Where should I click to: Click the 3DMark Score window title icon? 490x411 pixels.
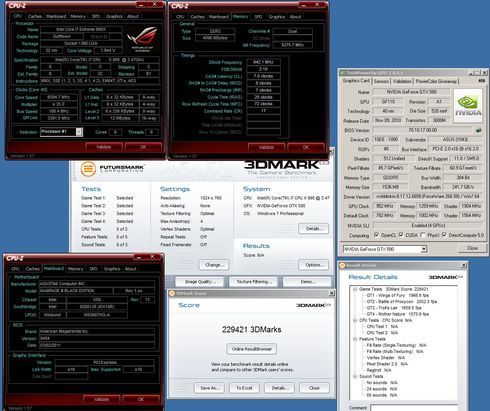172,293
